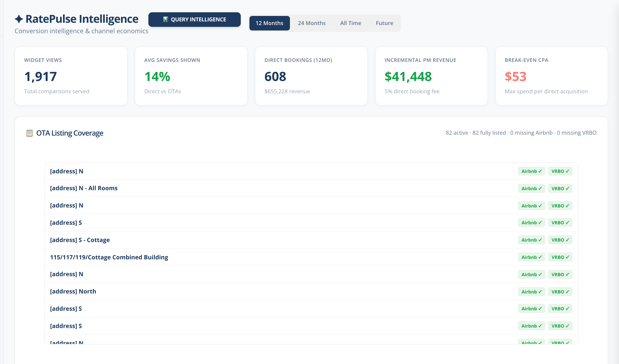Click the $53 break-even CPA value

click(515, 76)
